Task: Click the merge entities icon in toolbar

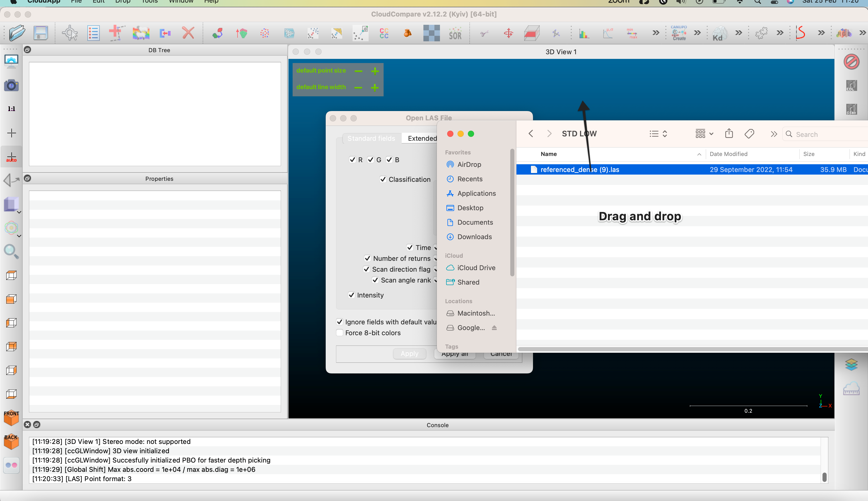Action: (165, 33)
